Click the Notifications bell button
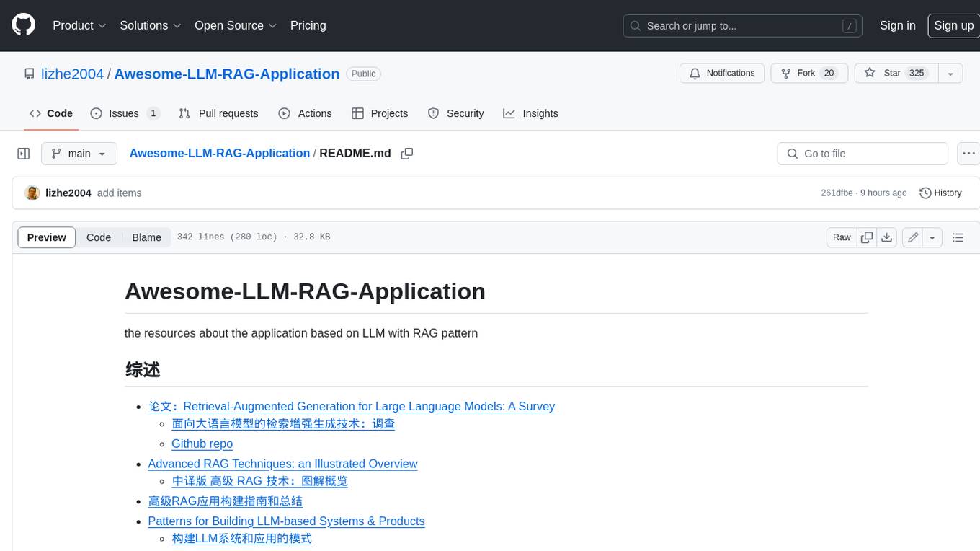Viewport: 980px width, 551px height. click(x=722, y=74)
